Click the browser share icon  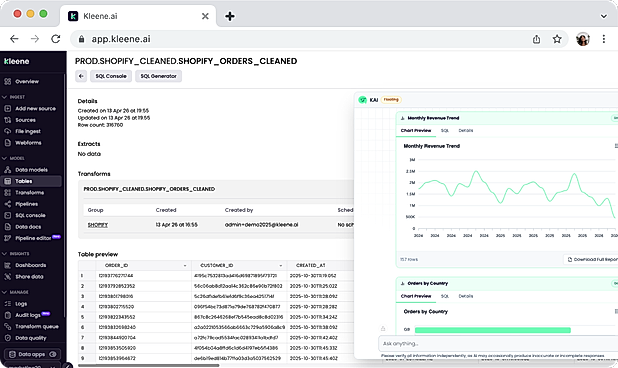[x=536, y=39]
